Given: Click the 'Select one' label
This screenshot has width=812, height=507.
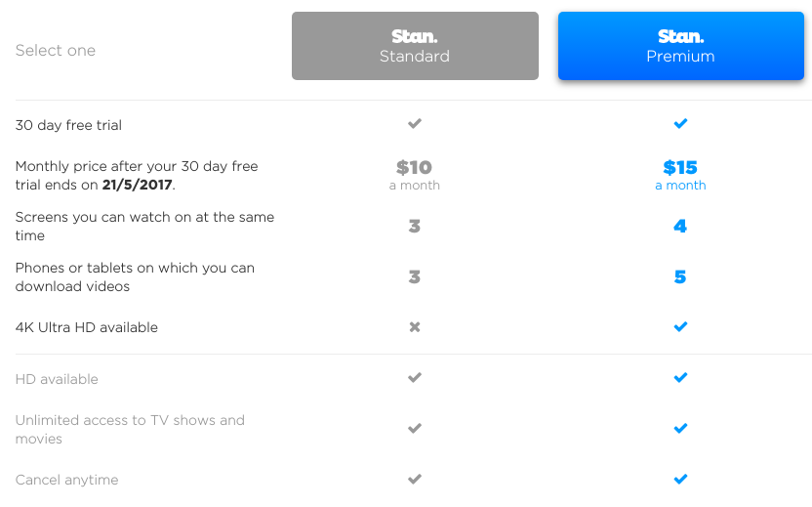Looking at the screenshot, I should point(56,50).
